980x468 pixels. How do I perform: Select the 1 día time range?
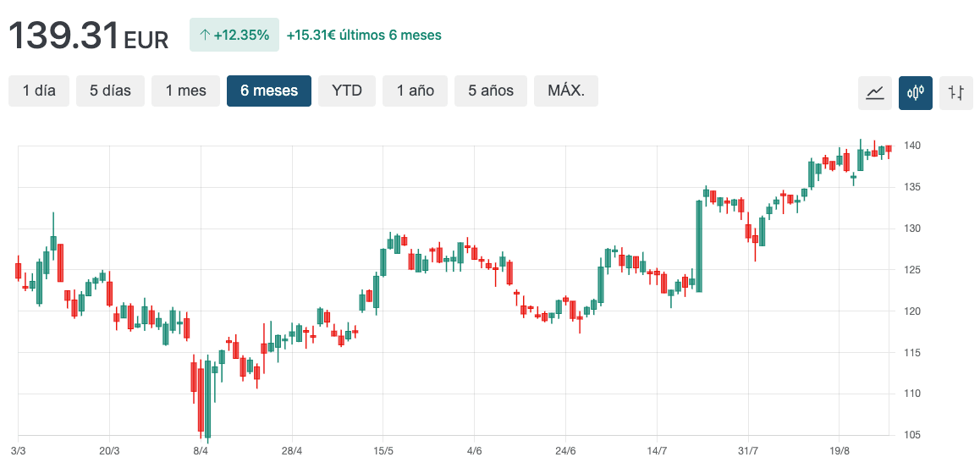(x=39, y=91)
